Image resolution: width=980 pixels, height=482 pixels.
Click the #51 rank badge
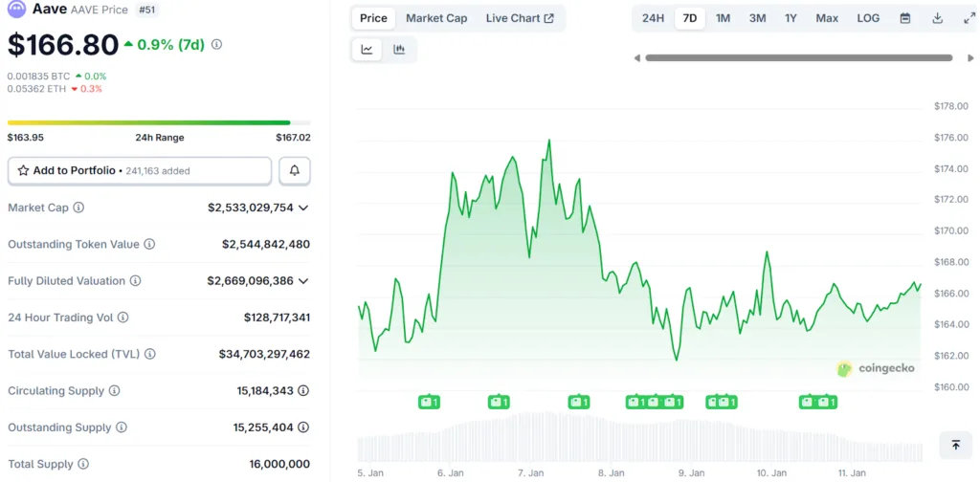point(147,10)
